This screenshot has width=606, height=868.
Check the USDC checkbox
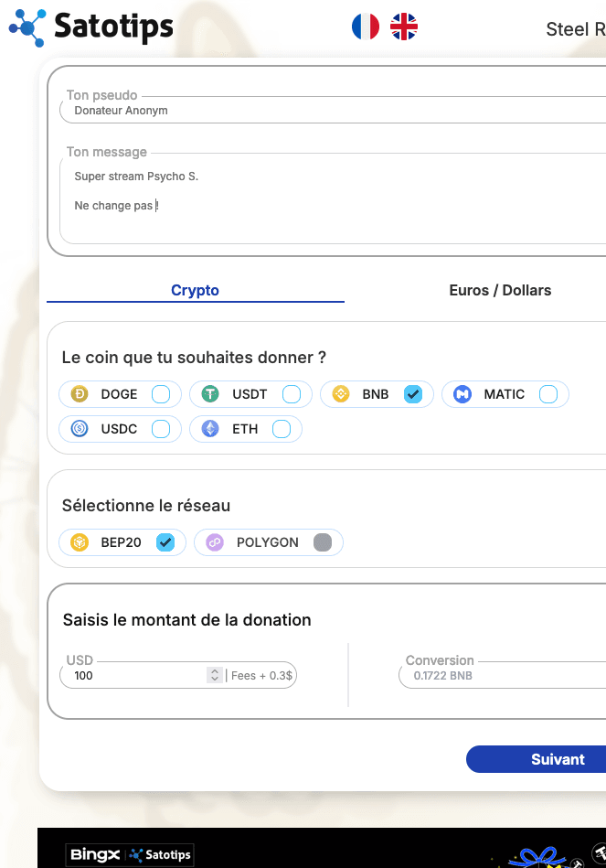(x=161, y=428)
